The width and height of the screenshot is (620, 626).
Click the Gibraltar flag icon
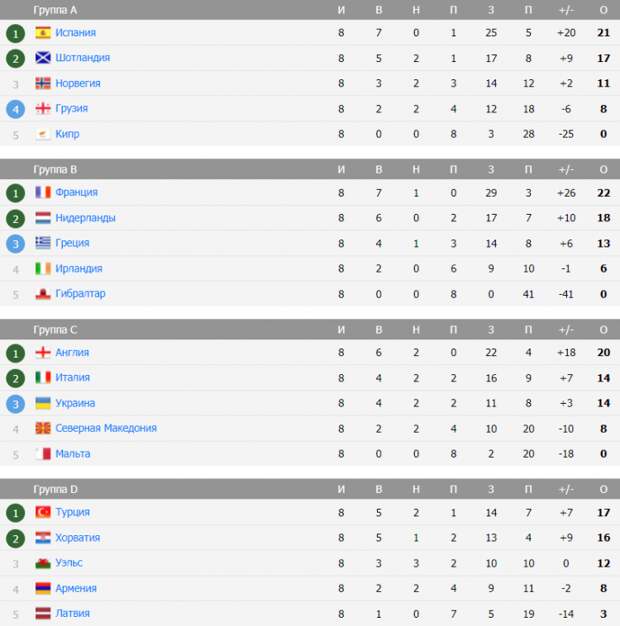point(43,294)
